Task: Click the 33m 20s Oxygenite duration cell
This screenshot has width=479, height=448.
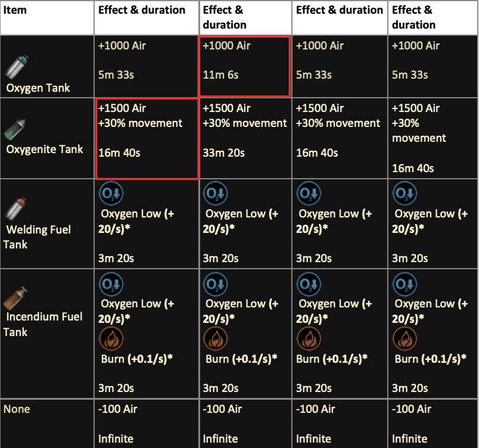Action: coord(245,138)
